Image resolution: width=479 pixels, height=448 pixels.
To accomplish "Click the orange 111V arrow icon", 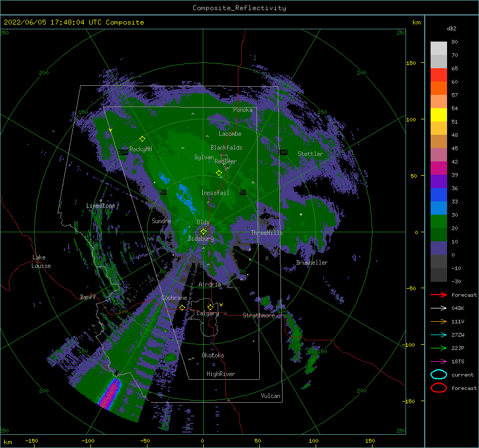I will tap(439, 321).
